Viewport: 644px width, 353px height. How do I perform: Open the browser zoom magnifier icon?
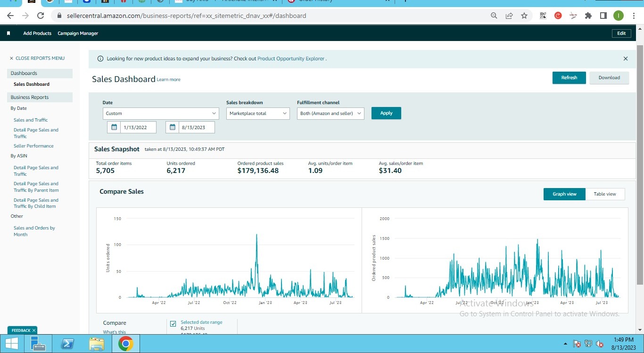(494, 16)
